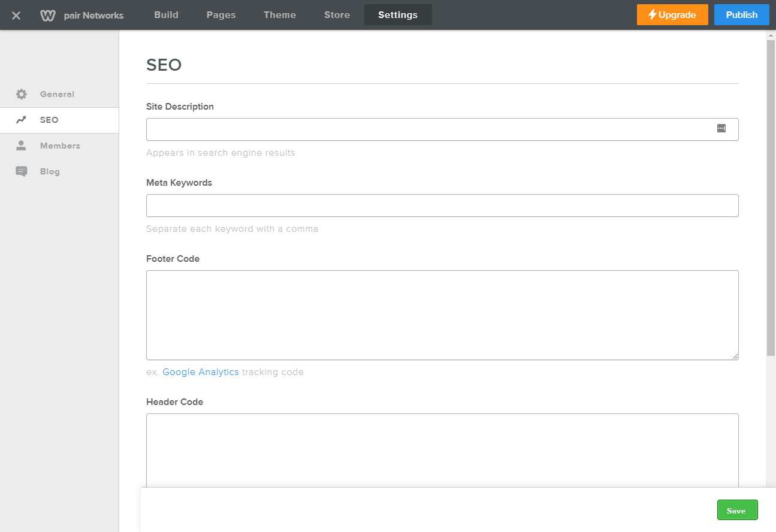The width and height of the screenshot is (776, 532).
Task: Click the General gear icon
Action: 22,94
